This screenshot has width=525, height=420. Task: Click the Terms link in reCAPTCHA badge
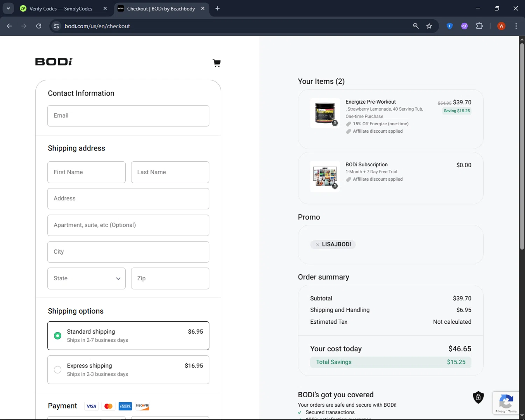tap(512, 412)
